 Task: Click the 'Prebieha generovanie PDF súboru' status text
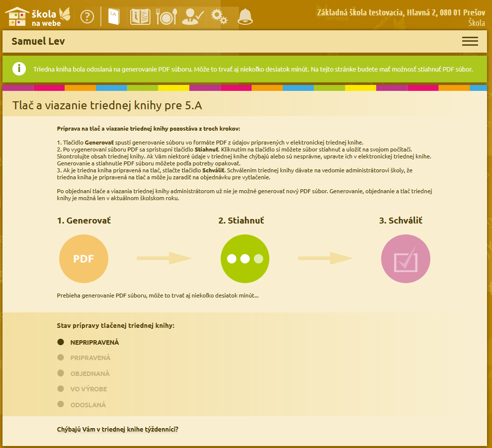158,296
